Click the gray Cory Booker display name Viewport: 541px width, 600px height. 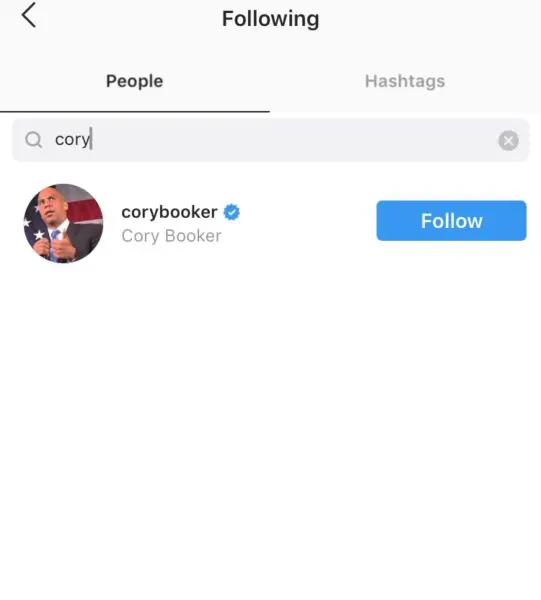click(171, 236)
